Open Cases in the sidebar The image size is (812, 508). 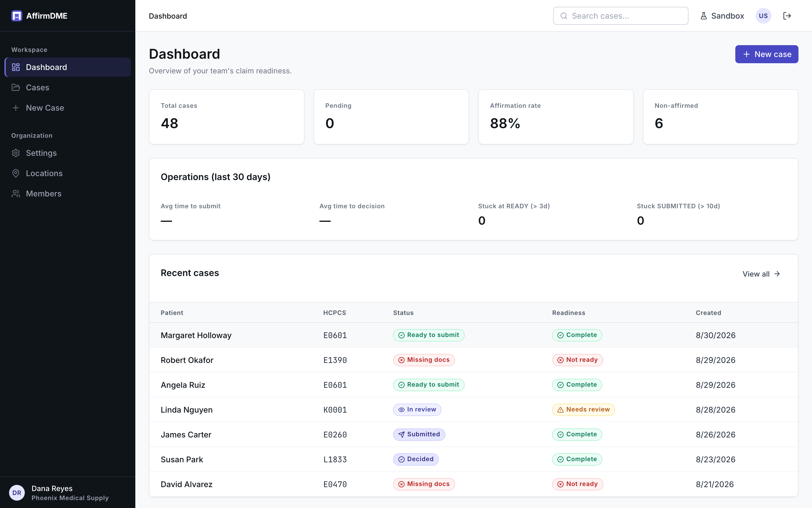click(x=68, y=87)
